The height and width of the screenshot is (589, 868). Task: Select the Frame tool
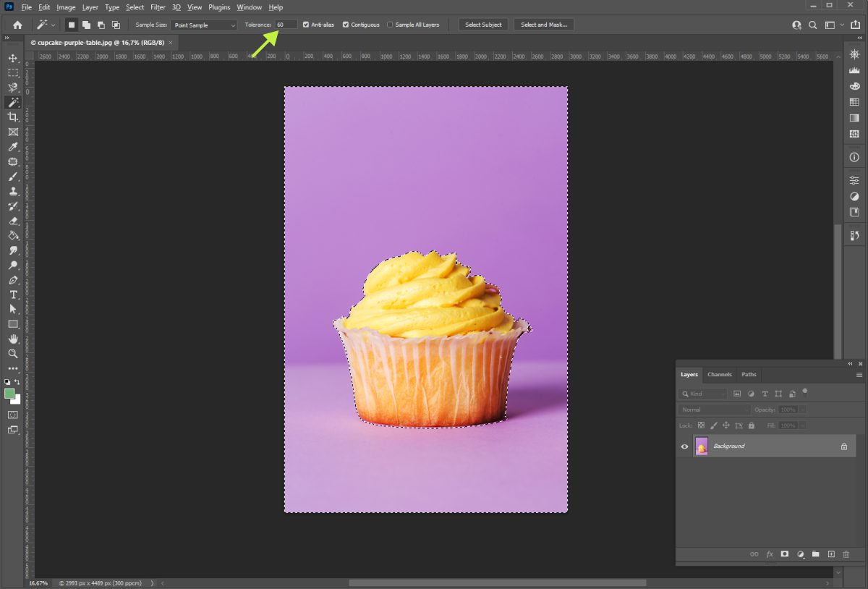pos(13,132)
